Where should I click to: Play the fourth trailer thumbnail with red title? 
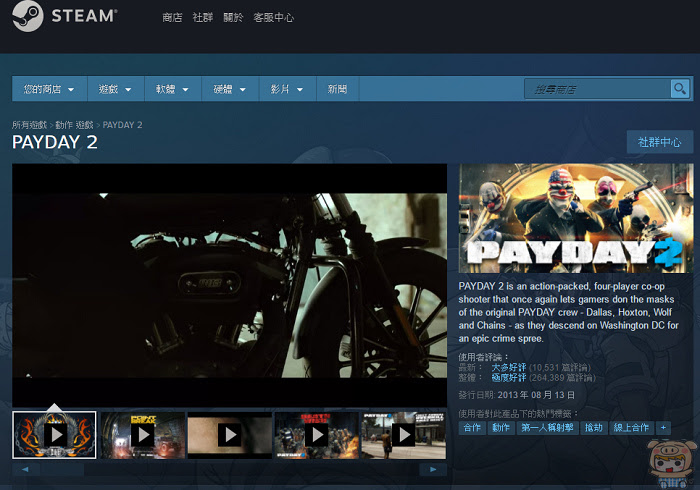[317, 435]
